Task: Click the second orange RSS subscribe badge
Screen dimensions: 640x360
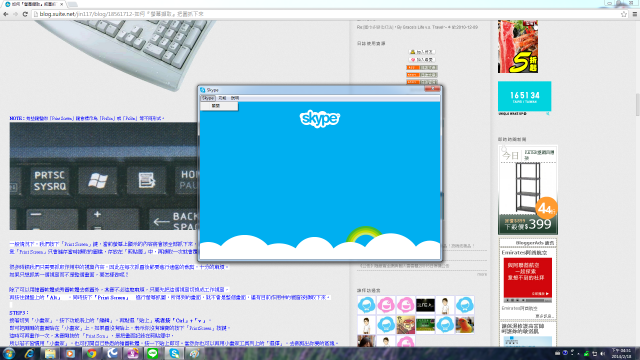Action: coord(422,75)
